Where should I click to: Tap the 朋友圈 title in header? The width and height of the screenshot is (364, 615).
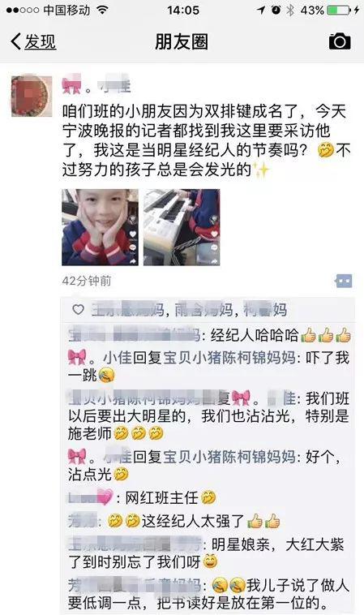[182, 41]
